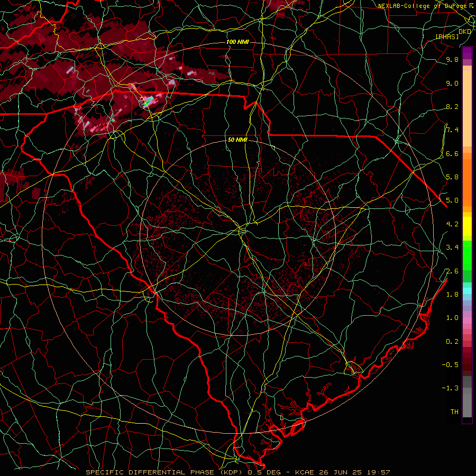Click the "DKD" label above the legend
The height and width of the screenshot is (476, 476).
click(x=465, y=32)
